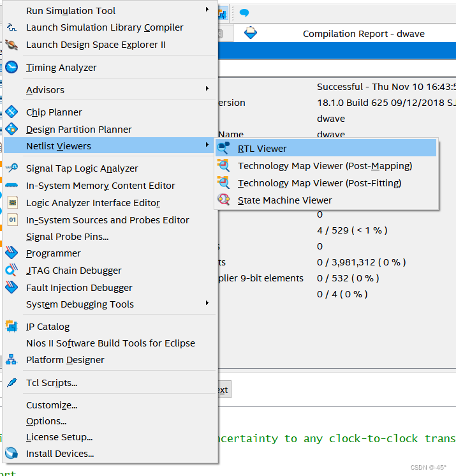Highlight Netlist Viewers menu entry

(x=109, y=145)
